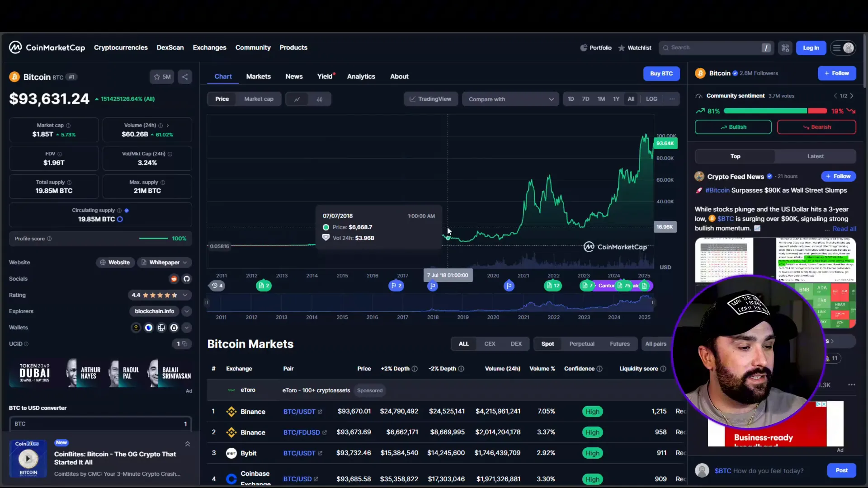Open the 2012 green event marker
This screenshot has width=868, height=488.
[x=264, y=286]
